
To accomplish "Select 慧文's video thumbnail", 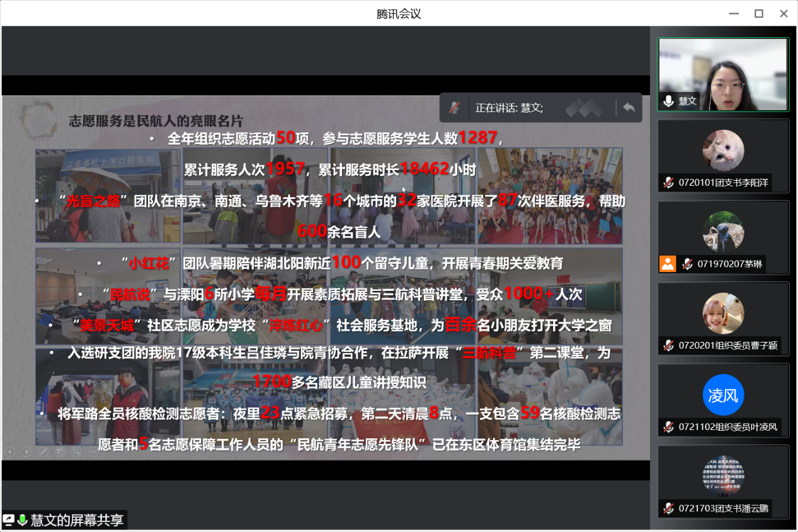I will [x=723, y=74].
